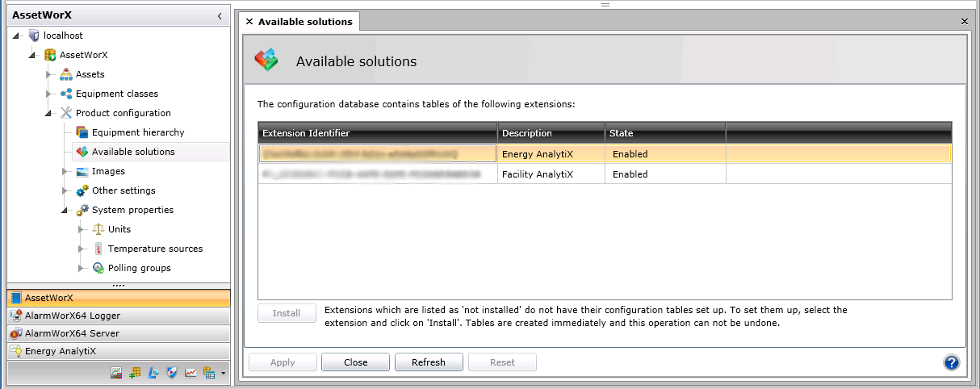This screenshot has width=980, height=389.
Task: Click the database table icon in bottom toolbar
Action: click(x=209, y=372)
